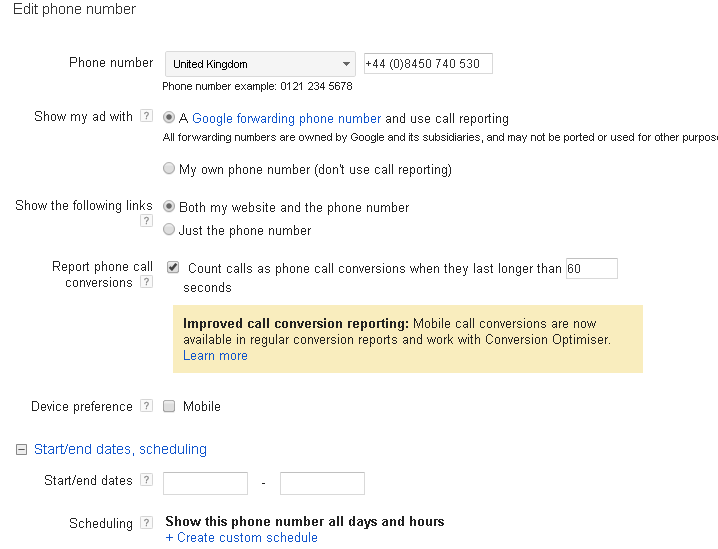This screenshot has height=549, width=718.
Task: Enable the Mobile device preference checkbox
Action: (x=169, y=406)
